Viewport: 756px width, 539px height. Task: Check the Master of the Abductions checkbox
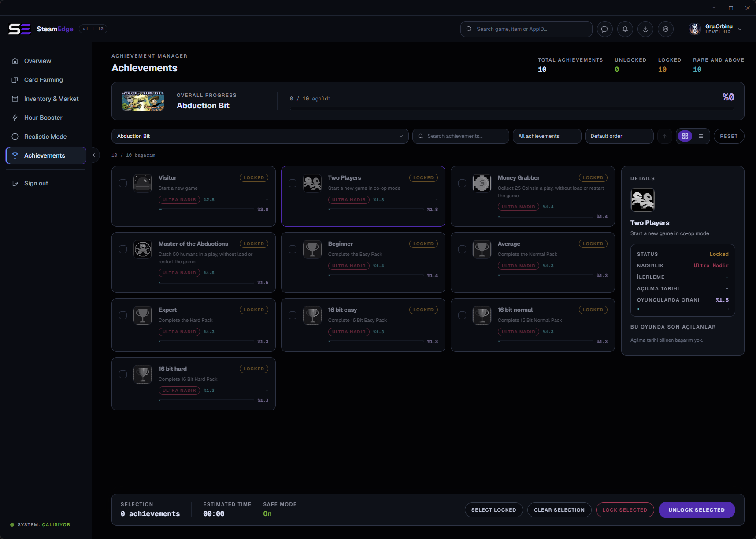[x=123, y=249]
